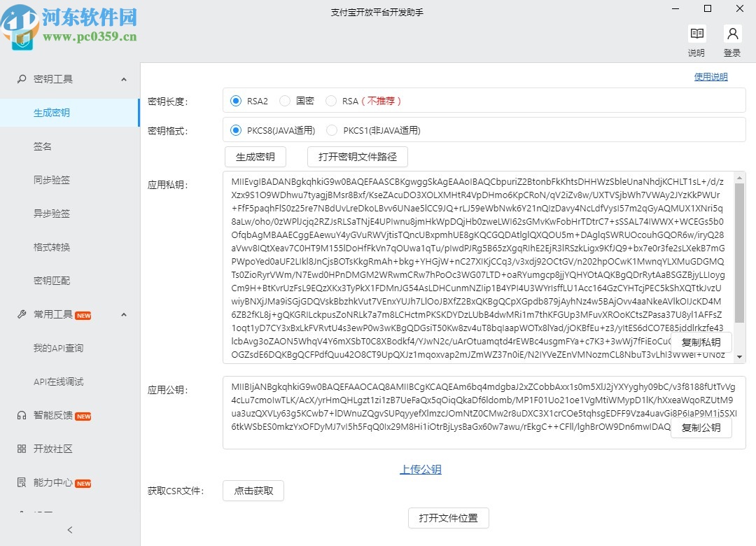Click the 能力中心 NEW badge

click(83, 483)
